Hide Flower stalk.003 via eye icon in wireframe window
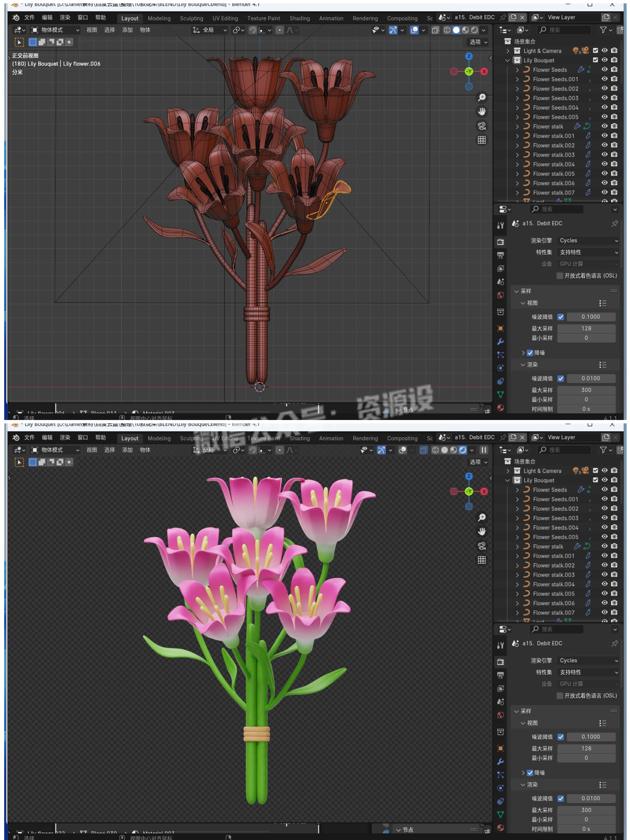Screen dimensions: 630x840 pos(604,155)
